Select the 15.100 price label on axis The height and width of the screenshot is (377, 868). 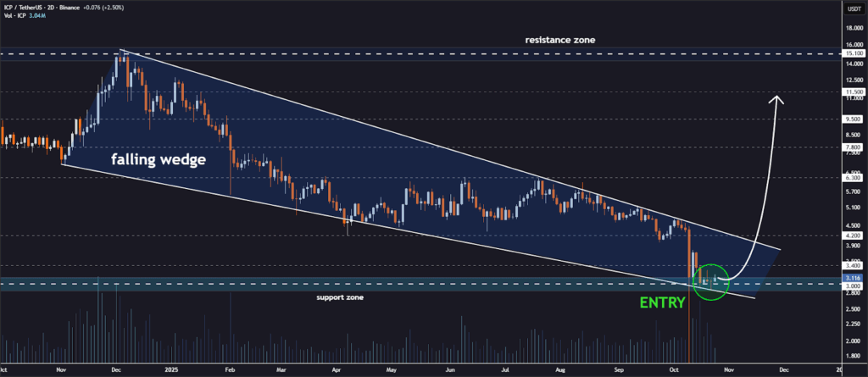(852, 53)
